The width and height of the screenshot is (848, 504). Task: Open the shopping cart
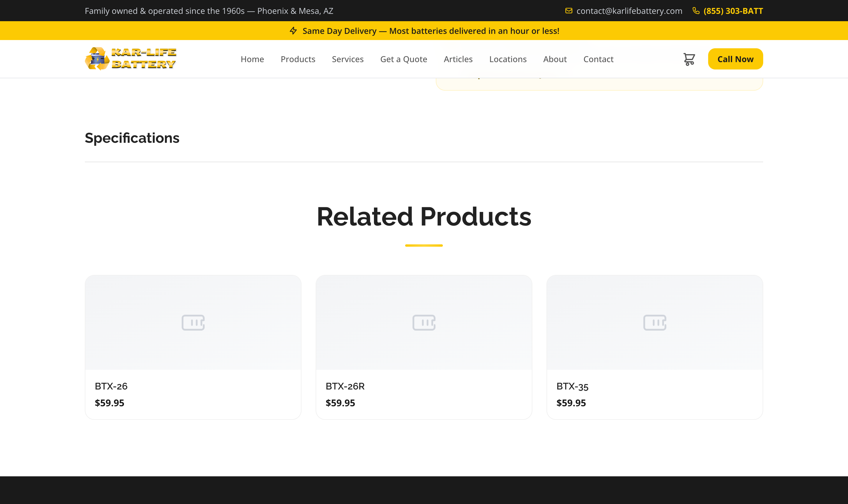(x=689, y=59)
